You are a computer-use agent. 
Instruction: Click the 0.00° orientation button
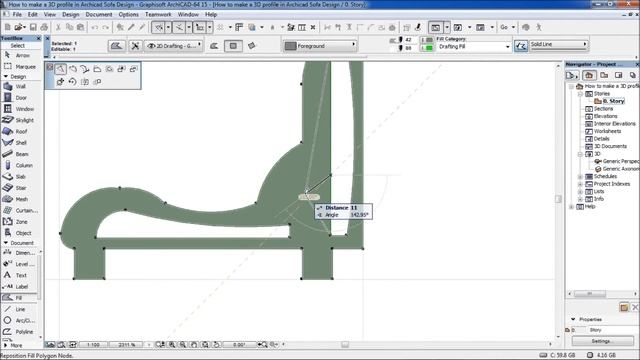click(x=239, y=345)
